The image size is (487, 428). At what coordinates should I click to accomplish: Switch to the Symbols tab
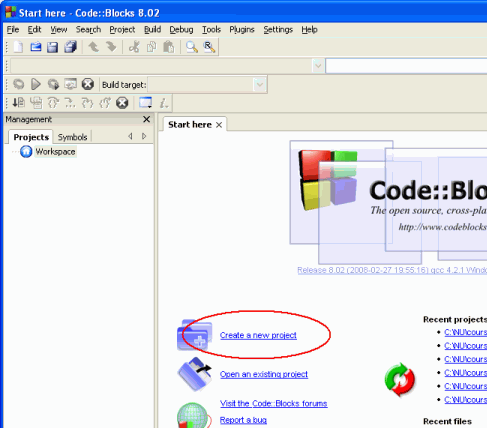(x=72, y=137)
